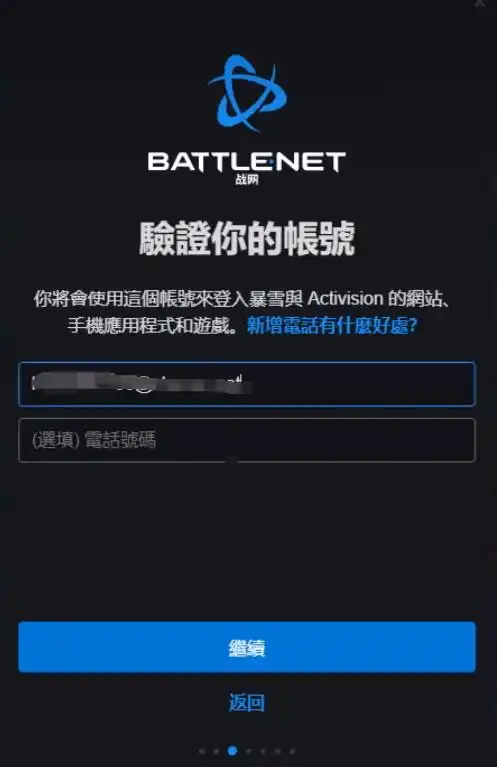Click the 返回 back link
The width and height of the screenshot is (497, 767).
click(247, 702)
